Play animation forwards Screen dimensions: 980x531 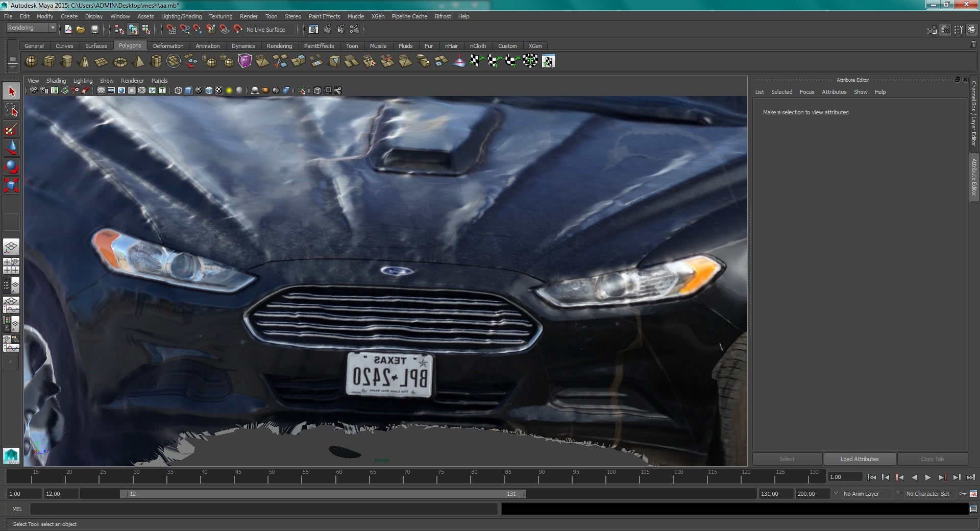pyautogui.click(x=928, y=477)
